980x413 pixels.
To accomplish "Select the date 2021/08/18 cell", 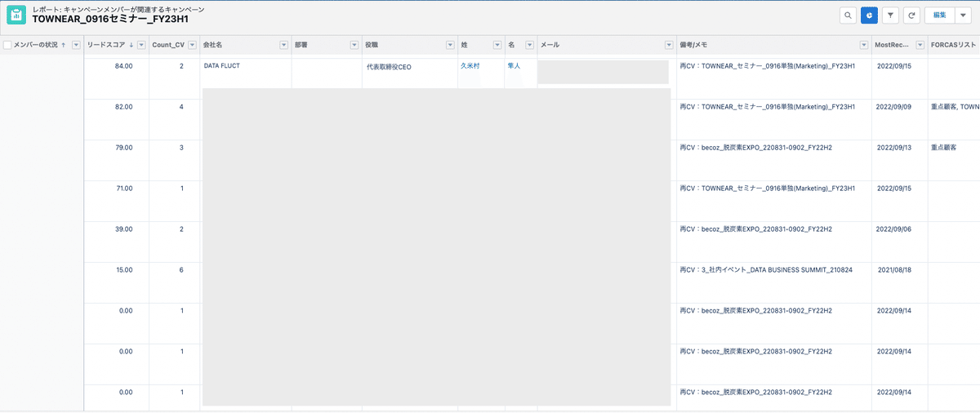I will [900, 282].
